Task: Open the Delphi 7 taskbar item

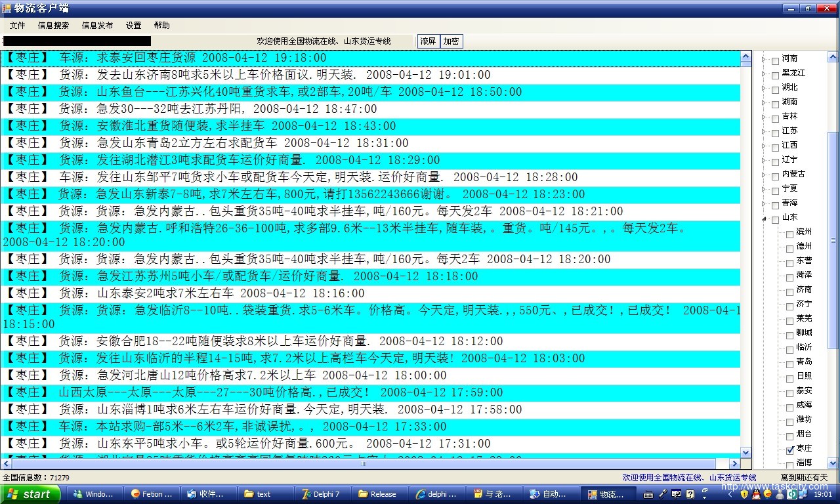Action: click(321, 494)
